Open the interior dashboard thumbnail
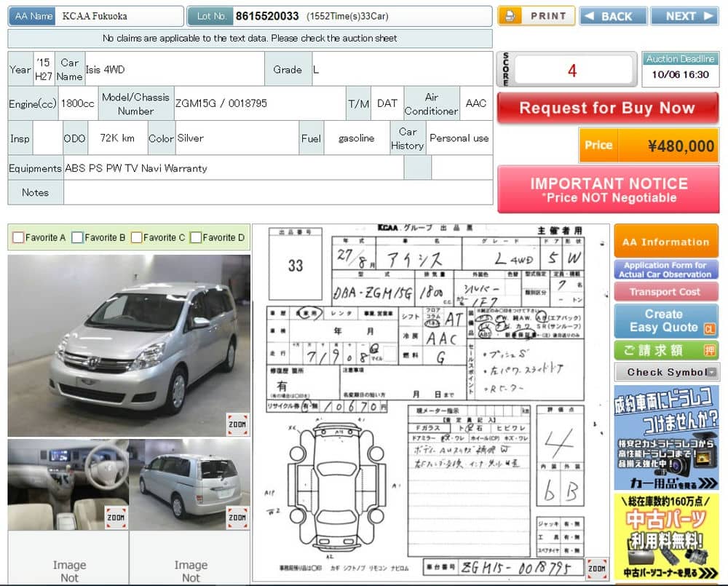The height and width of the screenshot is (586, 728). (x=68, y=485)
